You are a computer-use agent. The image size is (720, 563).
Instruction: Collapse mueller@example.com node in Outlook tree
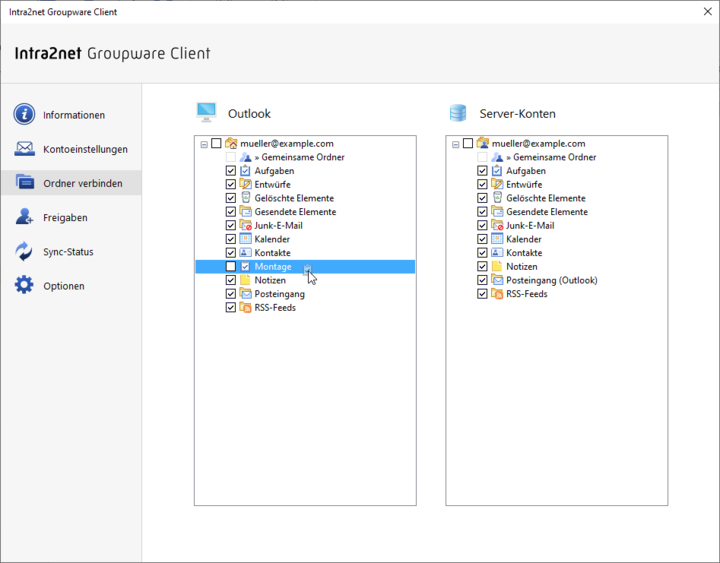pos(204,144)
